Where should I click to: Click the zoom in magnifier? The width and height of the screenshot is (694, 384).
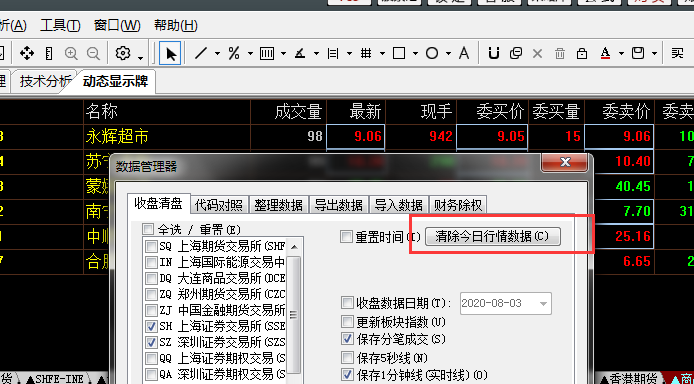pyautogui.click(x=71, y=54)
